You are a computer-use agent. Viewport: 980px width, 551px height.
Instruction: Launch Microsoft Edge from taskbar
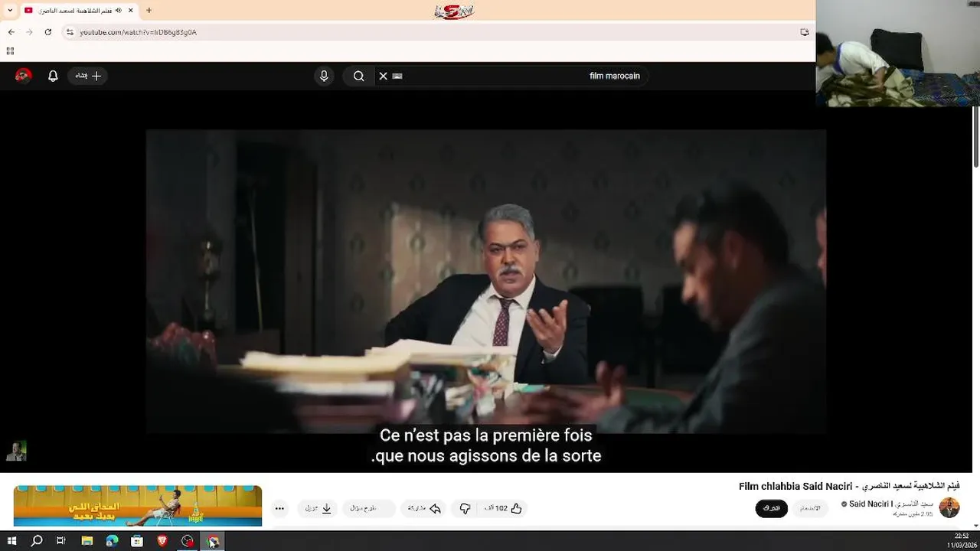(112, 541)
